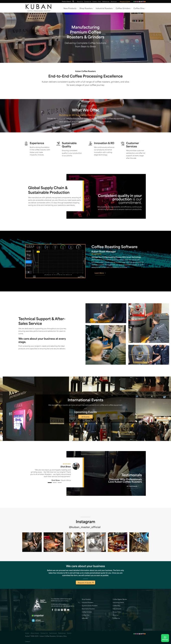Image resolution: width=171 pixels, height=644 pixels.
Task: Open Privacy Policy footer link
Action: pyautogui.click(x=117, y=612)
